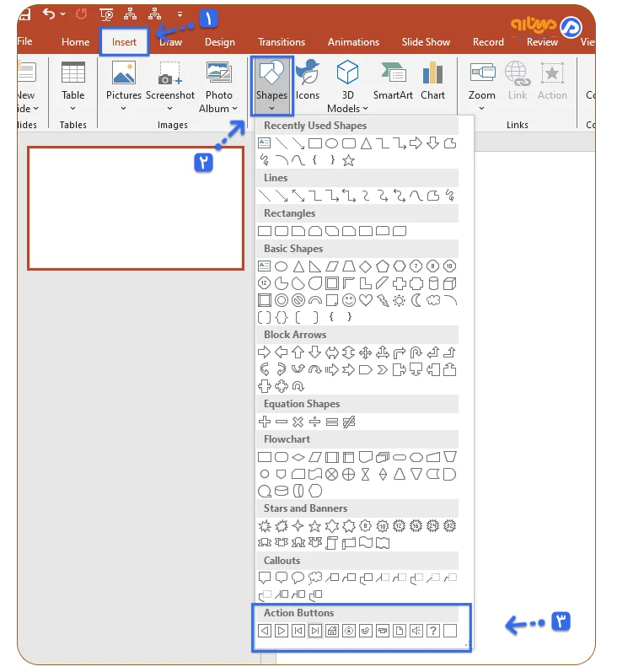This screenshot has width=617, height=672.
Task: Select the Flowchart decision diamond
Action: [298, 457]
